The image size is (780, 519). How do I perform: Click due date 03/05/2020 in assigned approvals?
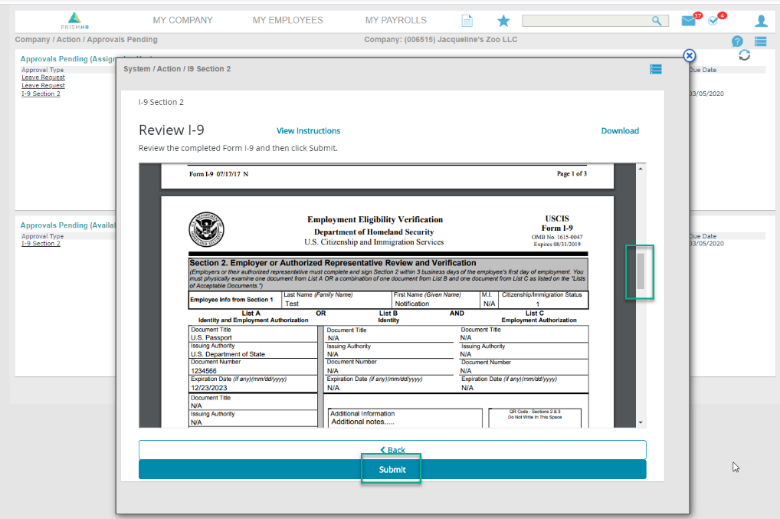pyautogui.click(x=706, y=94)
